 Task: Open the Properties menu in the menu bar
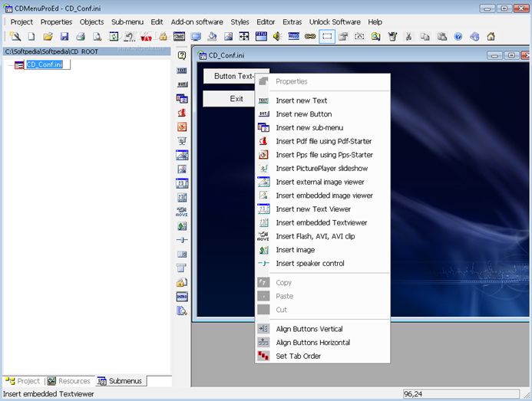coord(56,22)
